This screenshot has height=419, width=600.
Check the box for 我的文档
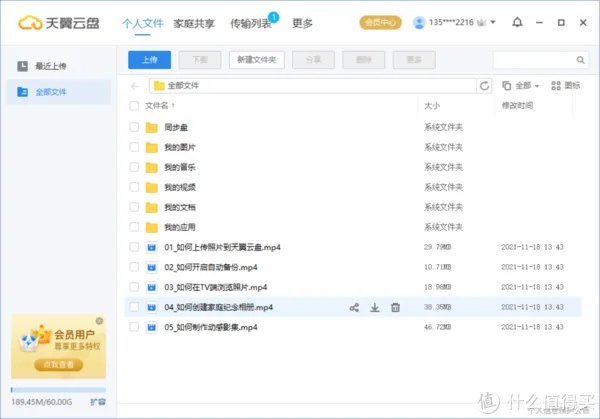[x=134, y=207]
